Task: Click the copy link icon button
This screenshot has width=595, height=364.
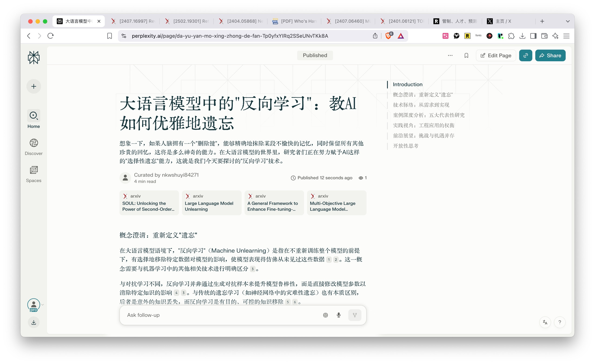Action: pyautogui.click(x=526, y=55)
